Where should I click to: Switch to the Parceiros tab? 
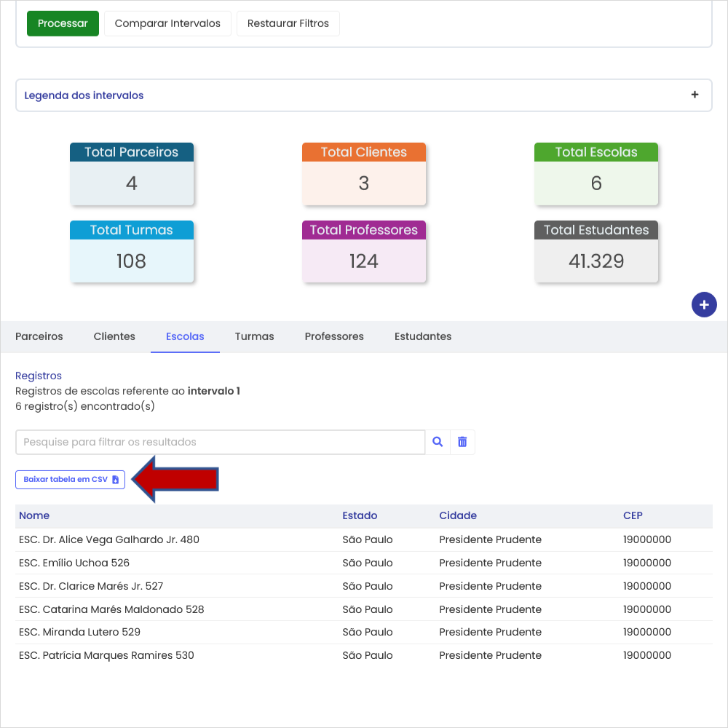coord(39,336)
